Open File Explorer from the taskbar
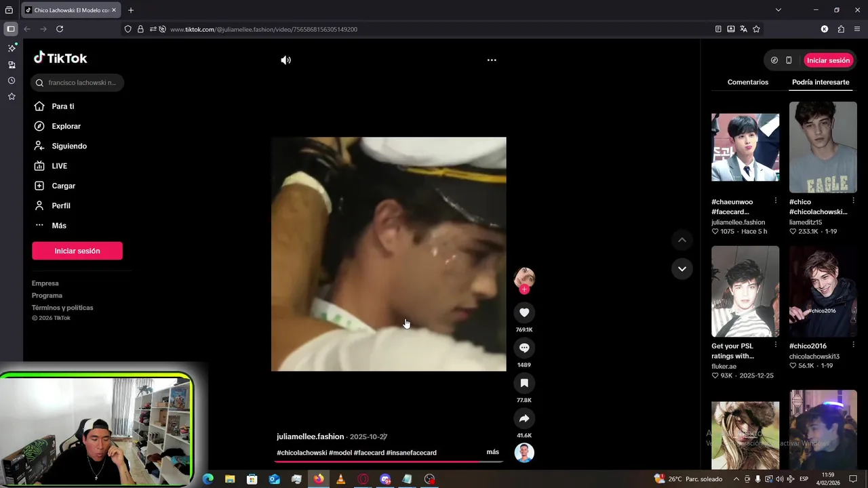 (230, 479)
